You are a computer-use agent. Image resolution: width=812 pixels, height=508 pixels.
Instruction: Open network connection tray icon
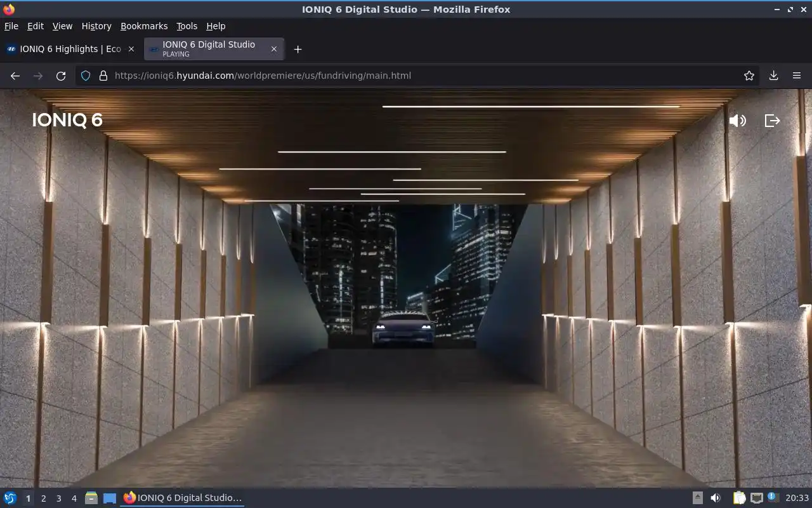(x=756, y=498)
